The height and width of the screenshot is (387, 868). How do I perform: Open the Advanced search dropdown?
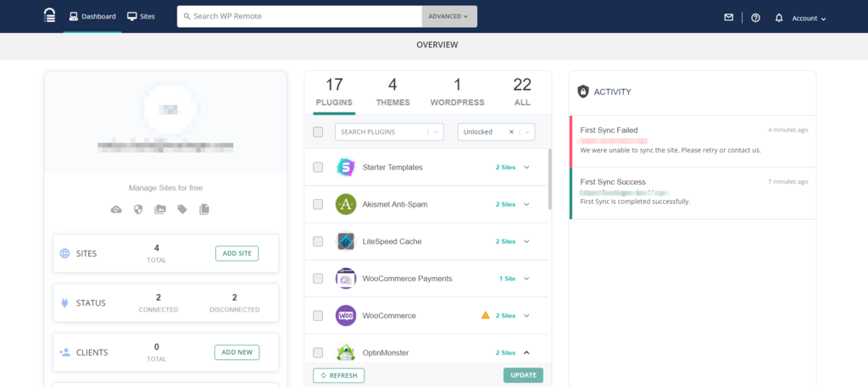point(449,16)
